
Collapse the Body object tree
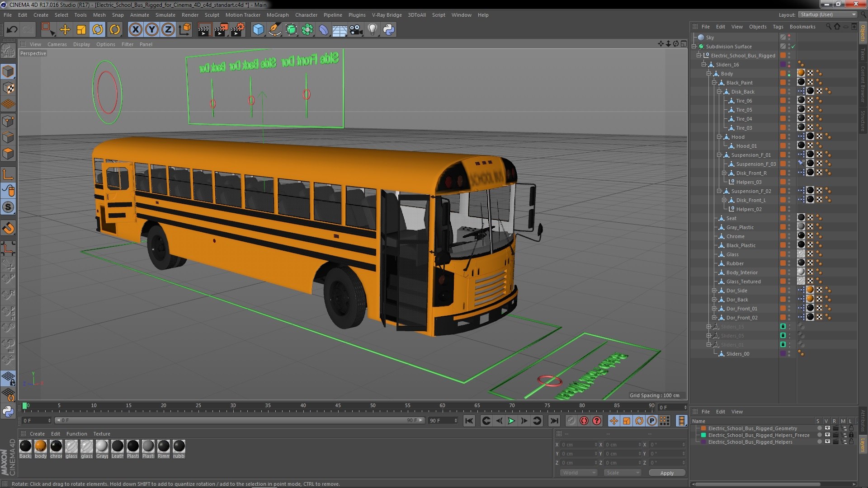[709, 74]
